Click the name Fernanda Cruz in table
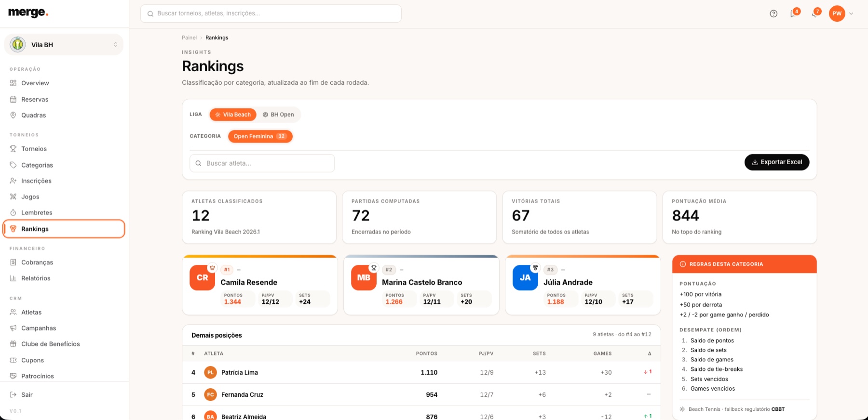The width and height of the screenshot is (868, 420). tap(242, 394)
